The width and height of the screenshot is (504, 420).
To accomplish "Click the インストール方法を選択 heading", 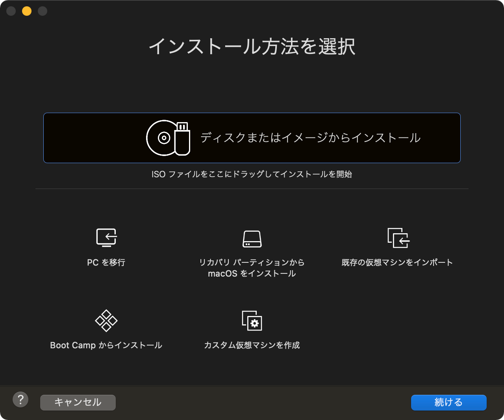I will pos(252,46).
